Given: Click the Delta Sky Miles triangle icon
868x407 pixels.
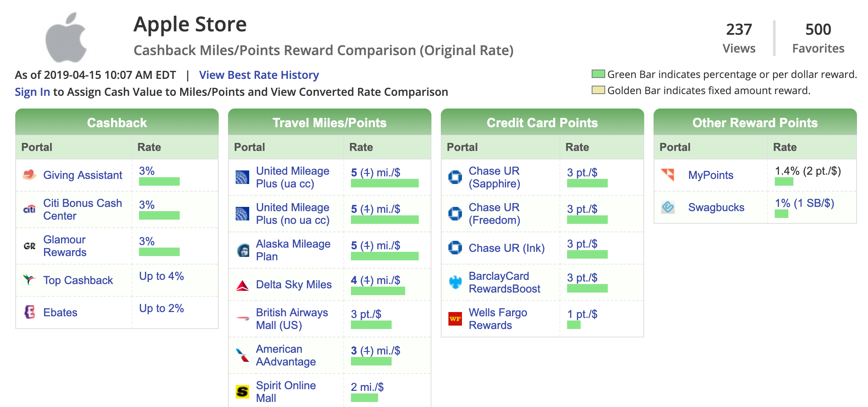Looking at the screenshot, I should (x=242, y=285).
